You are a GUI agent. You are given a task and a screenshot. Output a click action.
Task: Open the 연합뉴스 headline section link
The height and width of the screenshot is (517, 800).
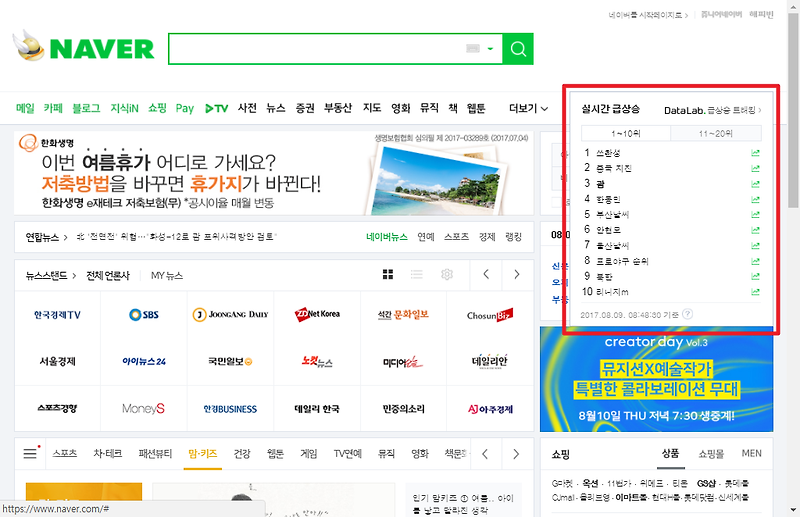point(46,237)
